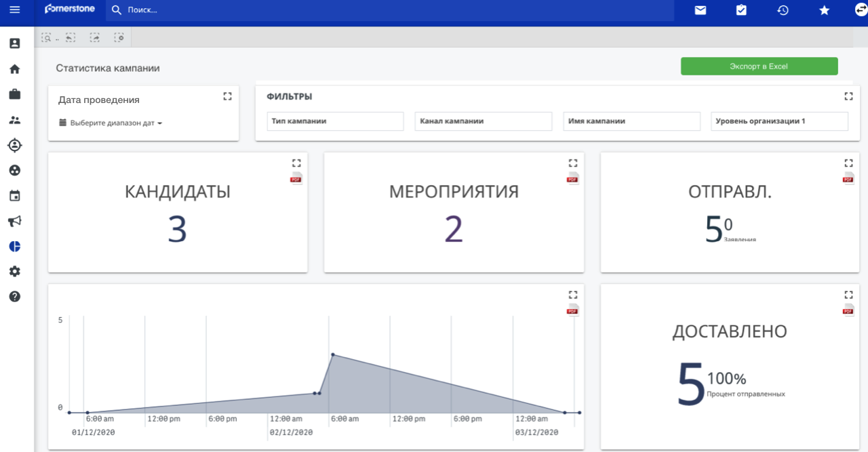Click the tasks clipboard icon in header
The width and height of the screenshot is (868, 452).
pos(741,10)
